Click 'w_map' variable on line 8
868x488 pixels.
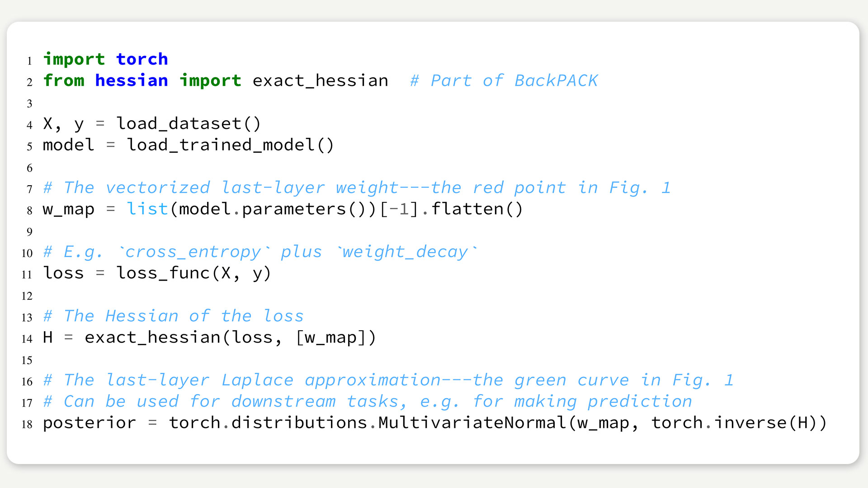[x=69, y=210]
